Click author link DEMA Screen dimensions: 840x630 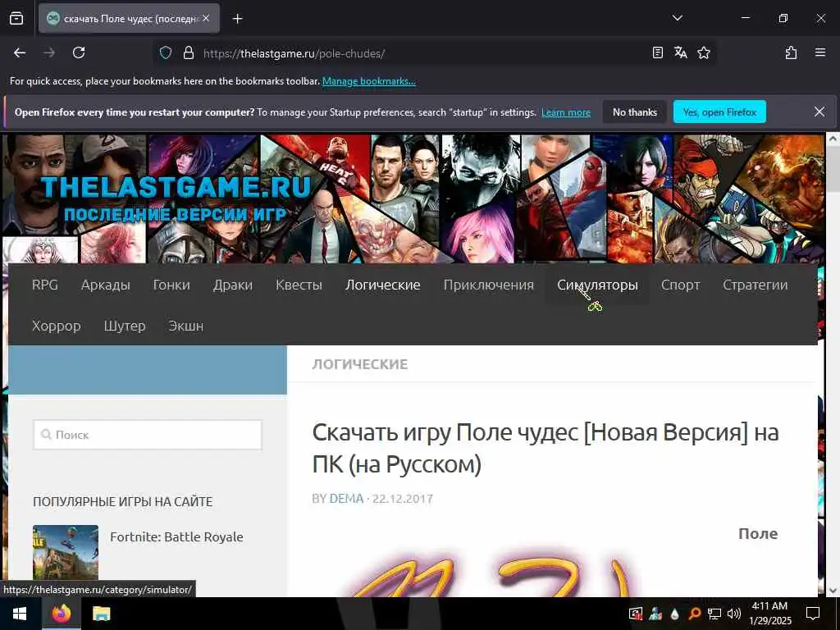click(x=346, y=498)
